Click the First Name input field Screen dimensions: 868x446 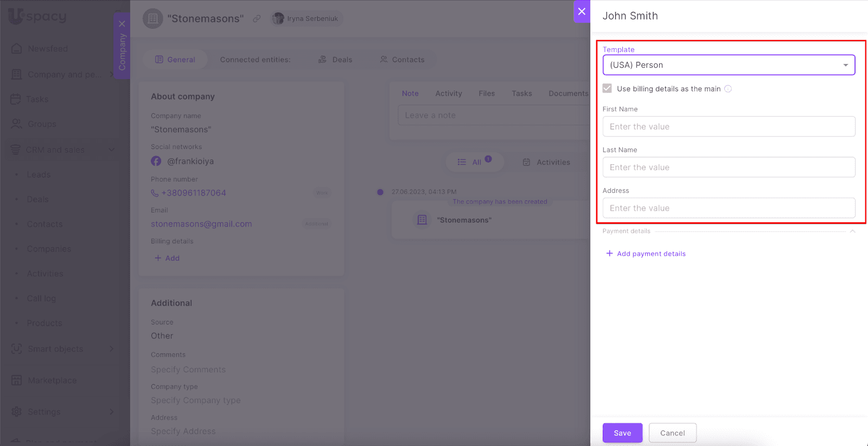(x=729, y=127)
